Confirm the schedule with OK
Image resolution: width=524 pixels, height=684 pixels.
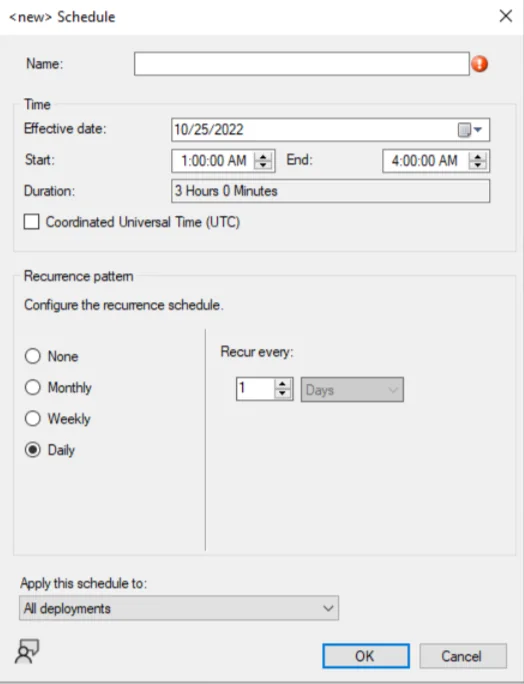point(366,656)
